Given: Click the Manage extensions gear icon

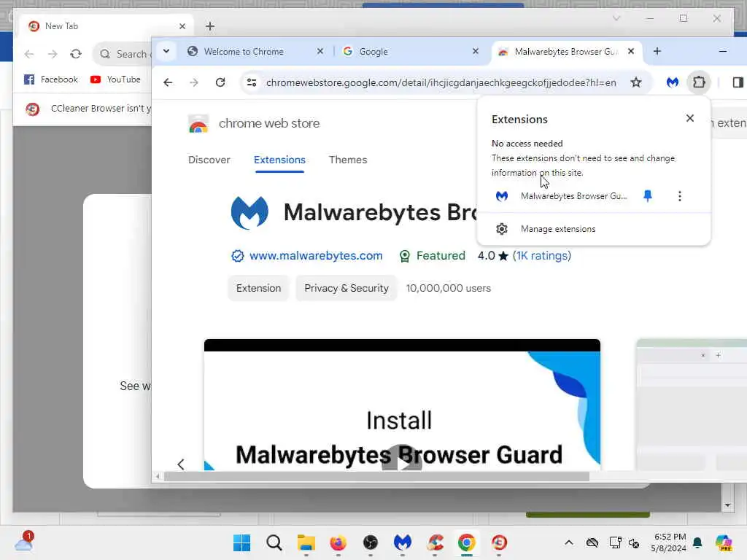Looking at the screenshot, I should pos(502,229).
